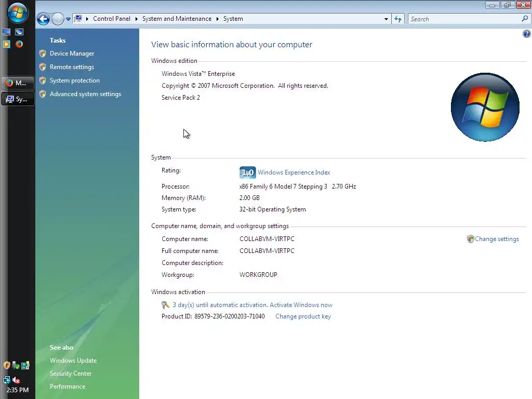Click muted volume speaker tray icon
This screenshot has width=532, height=399.
16,380
